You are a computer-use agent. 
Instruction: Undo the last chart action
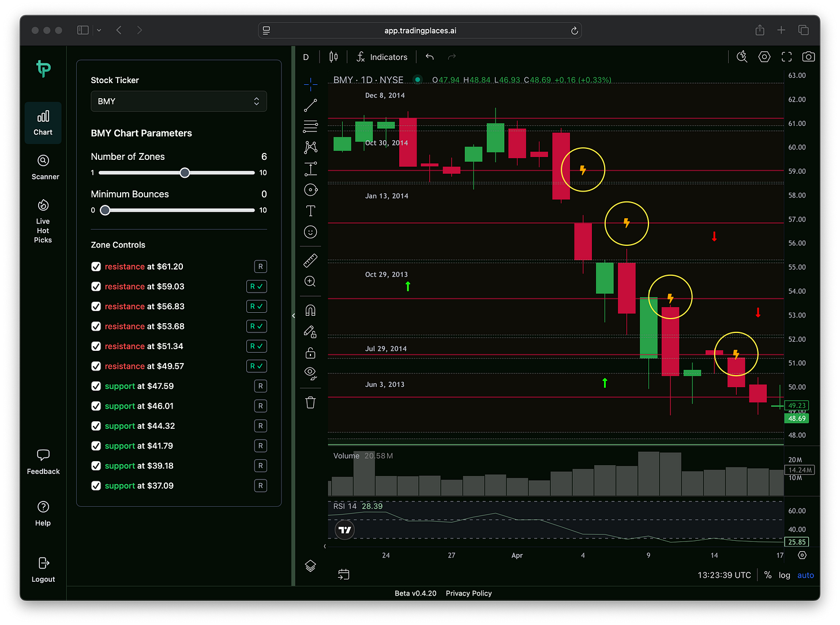tap(430, 57)
